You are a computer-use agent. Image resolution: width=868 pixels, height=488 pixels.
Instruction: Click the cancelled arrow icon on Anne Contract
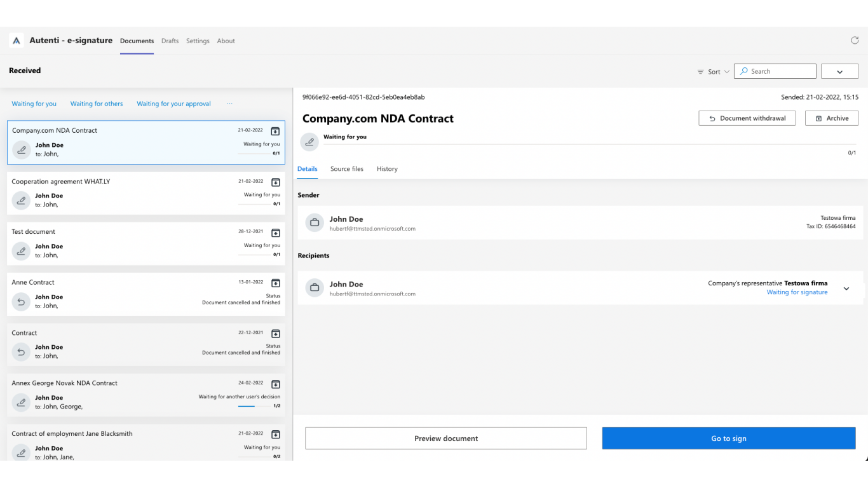tap(22, 302)
